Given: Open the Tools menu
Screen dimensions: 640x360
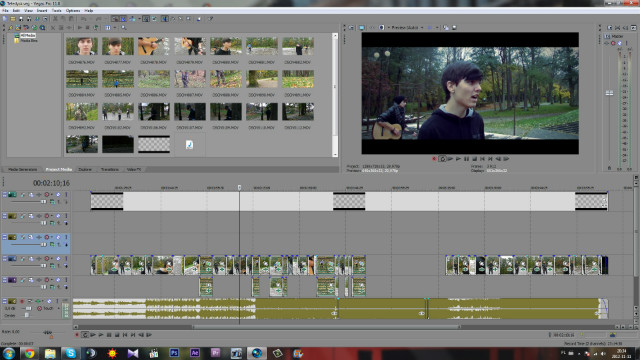Looking at the screenshot, I should 56,10.
